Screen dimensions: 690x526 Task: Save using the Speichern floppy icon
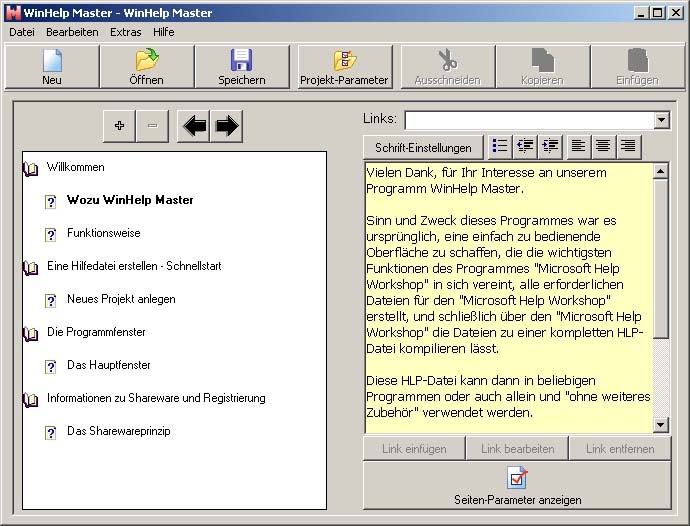point(241,66)
